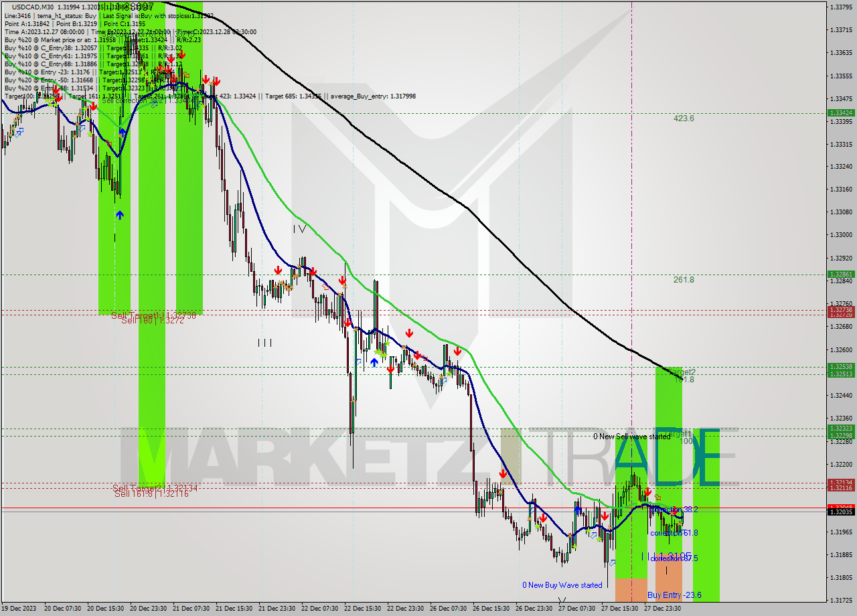
Task: Click the '22 Dec 15:30' time axis label
Action: pyautogui.click(x=364, y=609)
